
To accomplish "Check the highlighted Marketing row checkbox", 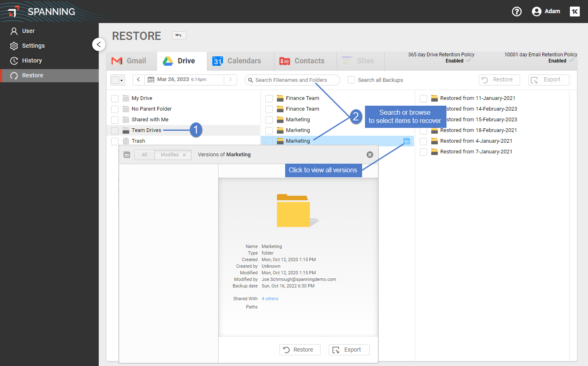I will [x=269, y=141].
